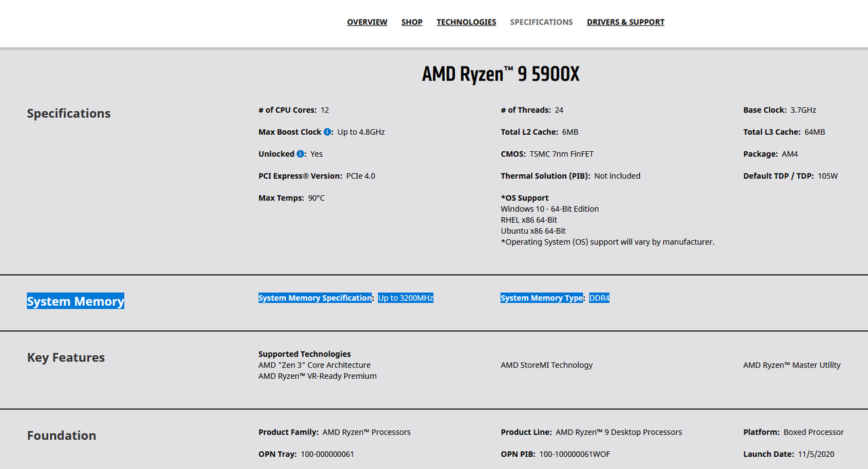Click the OS support manufacturer disclaimer
Screen dimensions: 868x469
click(x=608, y=241)
